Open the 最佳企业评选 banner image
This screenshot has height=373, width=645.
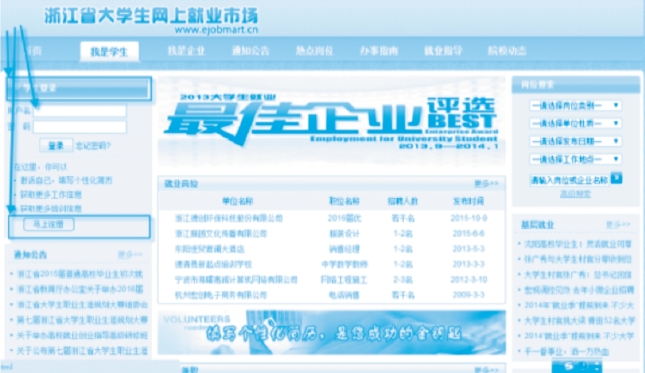(x=332, y=121)
